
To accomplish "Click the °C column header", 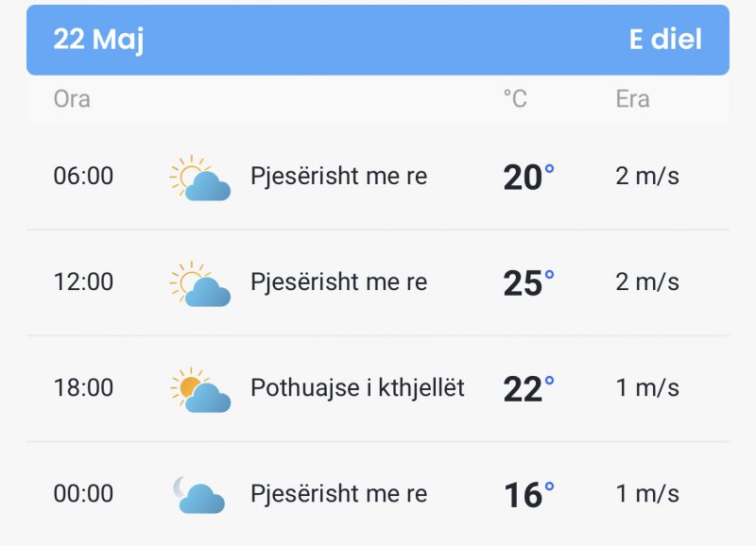I will coord(515,99).
